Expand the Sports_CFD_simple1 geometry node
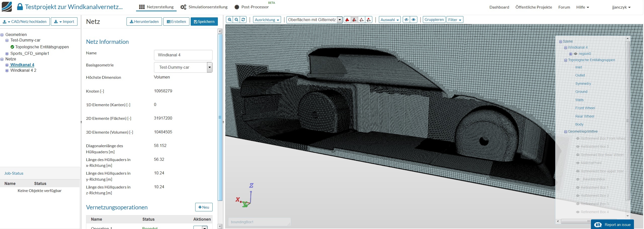The image size is (644, 229). click(x=7, y=54)
